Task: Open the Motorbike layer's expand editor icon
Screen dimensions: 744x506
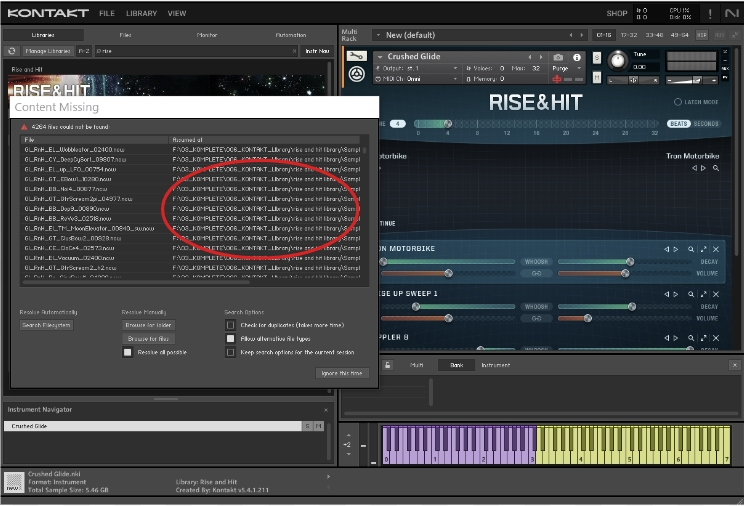Action: pos(704,249)
